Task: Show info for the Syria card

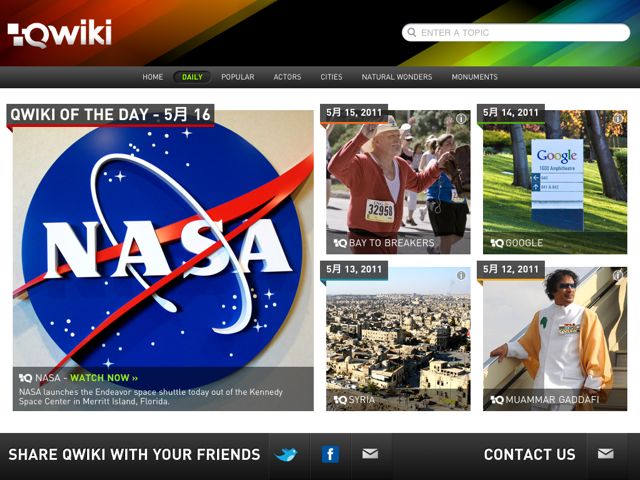Action: [x=461, y=276]
